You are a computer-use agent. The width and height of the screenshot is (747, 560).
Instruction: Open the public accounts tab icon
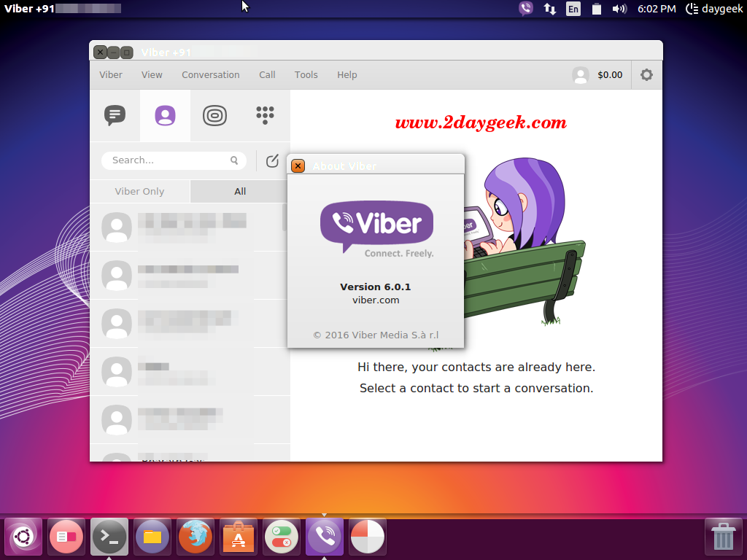pos(215,115)
